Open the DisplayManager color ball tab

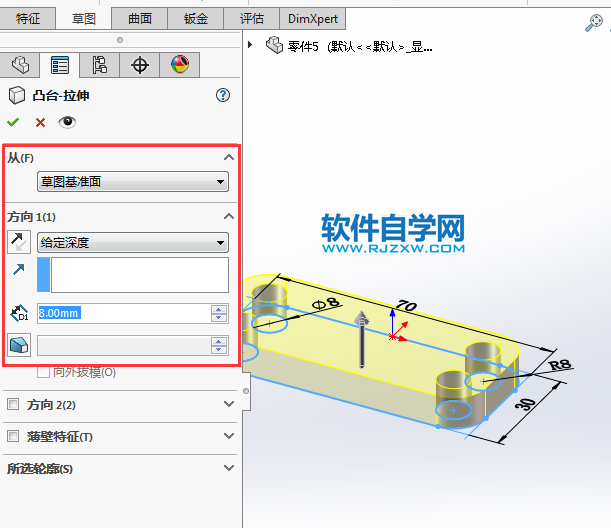click(180, 65)
